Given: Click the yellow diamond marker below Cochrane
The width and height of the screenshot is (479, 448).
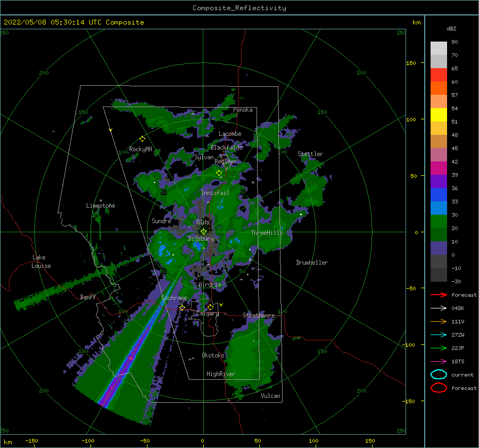Looking at the screenshot, I should (182, 307).
